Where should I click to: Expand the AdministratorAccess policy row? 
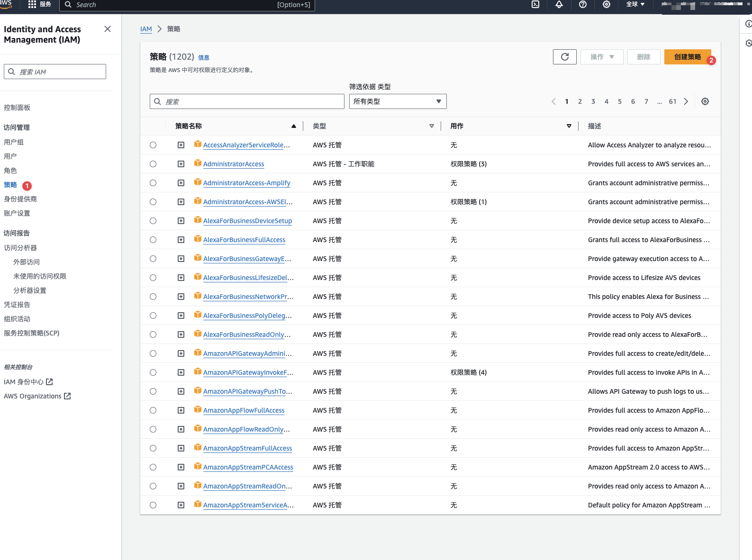pos(181,164)
